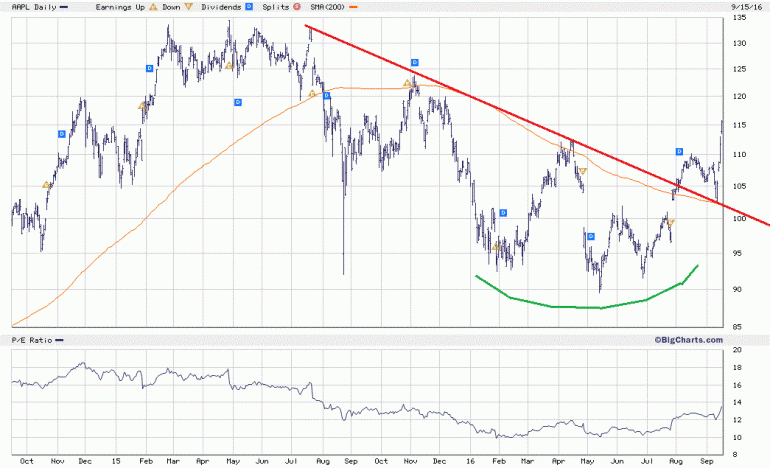Click the 14 value on P/E axis
The image size is (770, 468).
pos(737,402)
